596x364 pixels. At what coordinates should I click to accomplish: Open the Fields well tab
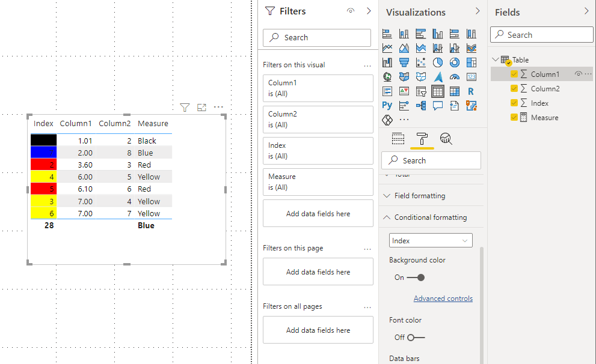tap(398, 139)
